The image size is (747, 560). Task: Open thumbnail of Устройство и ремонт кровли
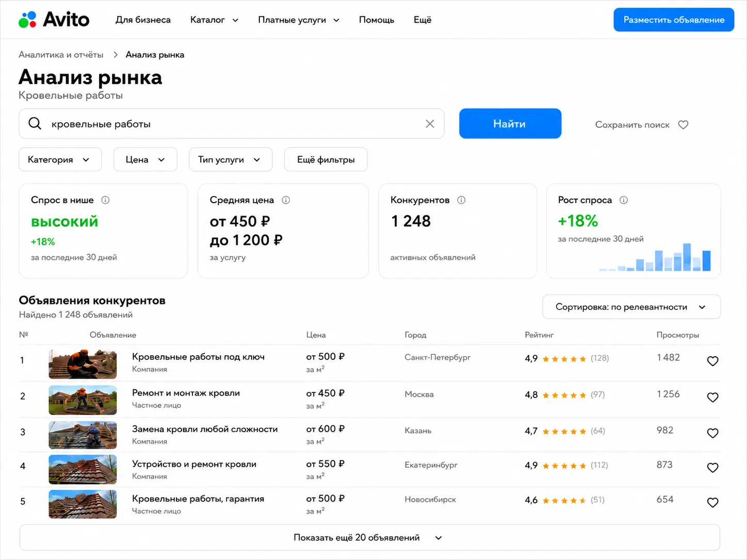tap(83, 469)
